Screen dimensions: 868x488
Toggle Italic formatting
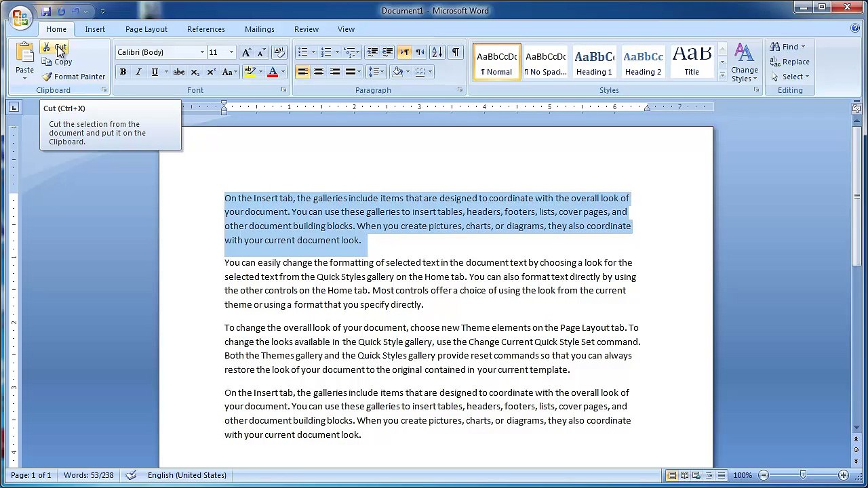pyautogui.click(x=138, y=72)
